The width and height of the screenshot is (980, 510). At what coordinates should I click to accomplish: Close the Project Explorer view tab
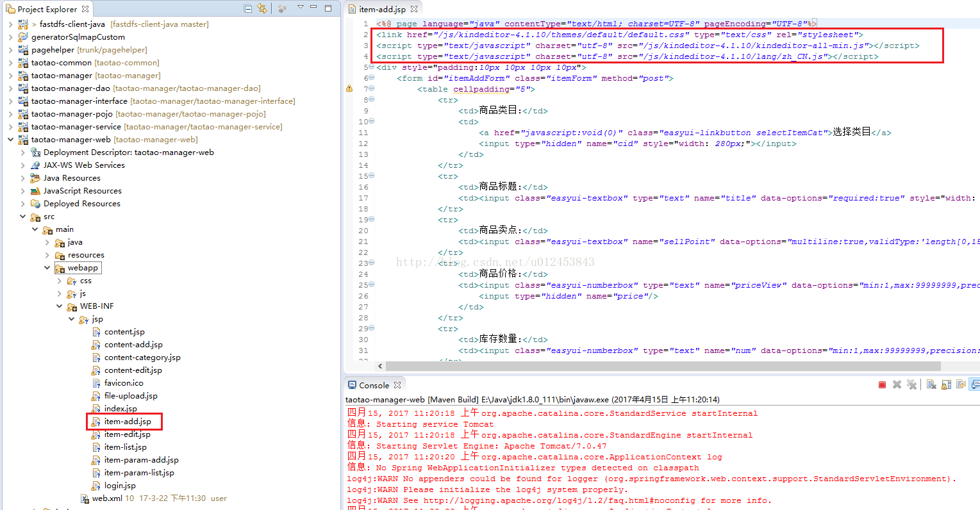click(x=85, y=9)
